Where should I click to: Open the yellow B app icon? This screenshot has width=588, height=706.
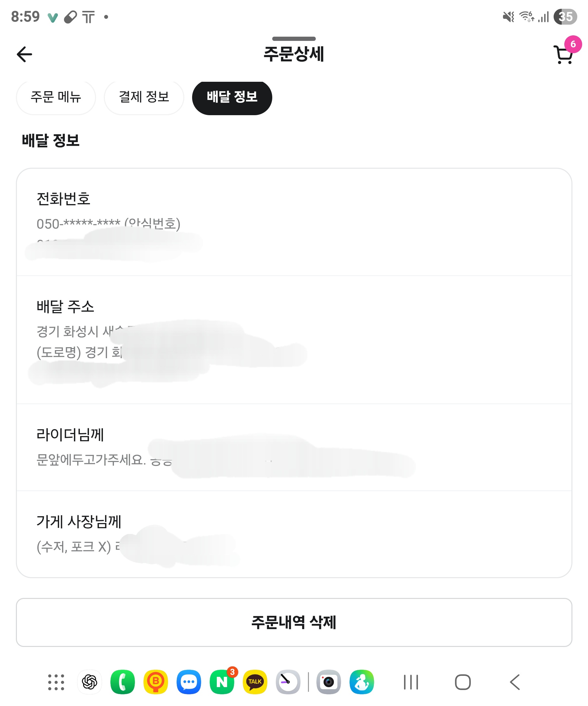(156, 682)
